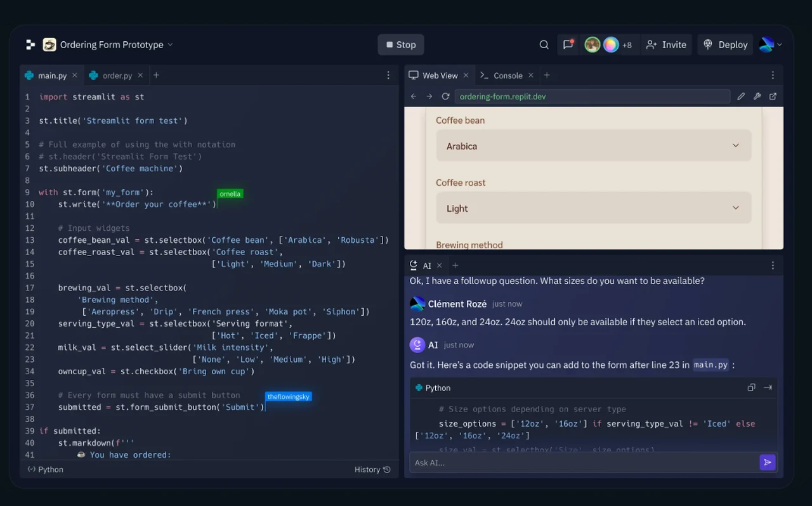Copy the Python code snippet using copy icon

[751, 387]
